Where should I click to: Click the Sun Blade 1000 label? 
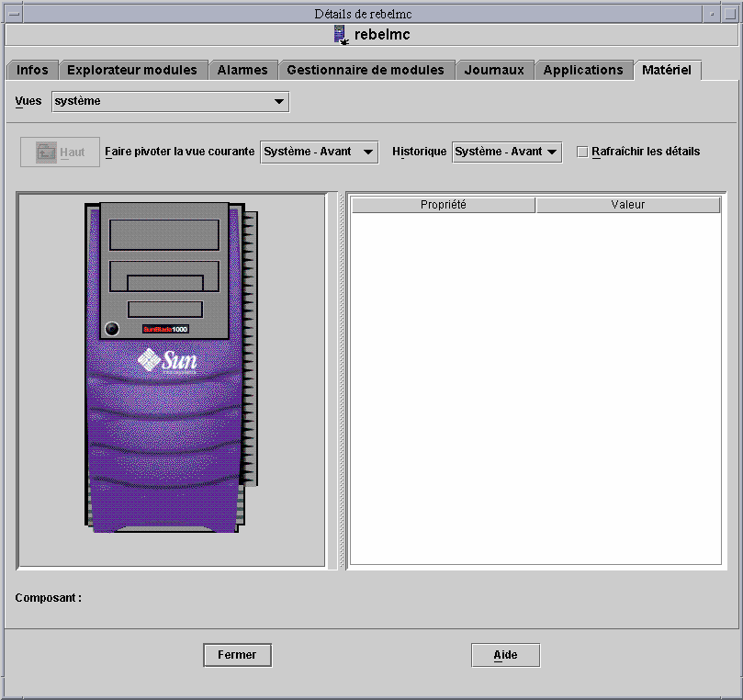click(x=165, y=329)
